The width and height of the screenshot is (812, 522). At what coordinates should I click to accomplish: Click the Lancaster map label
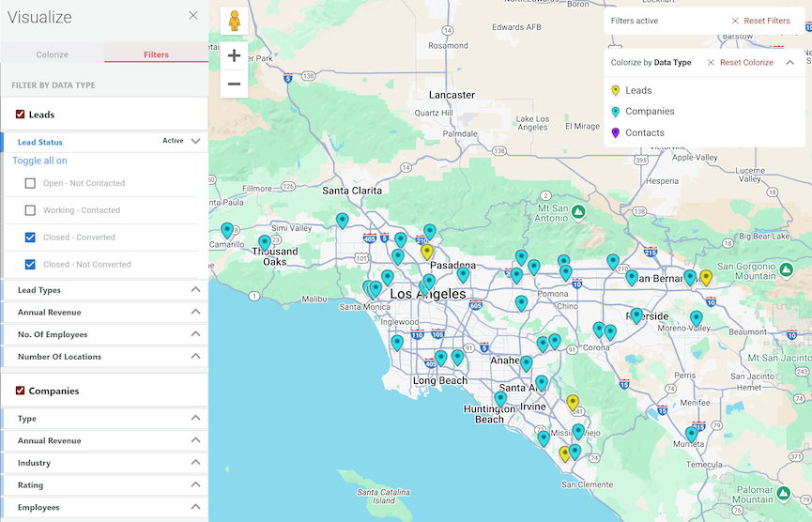pyautogui.click(x=452, y=95)
